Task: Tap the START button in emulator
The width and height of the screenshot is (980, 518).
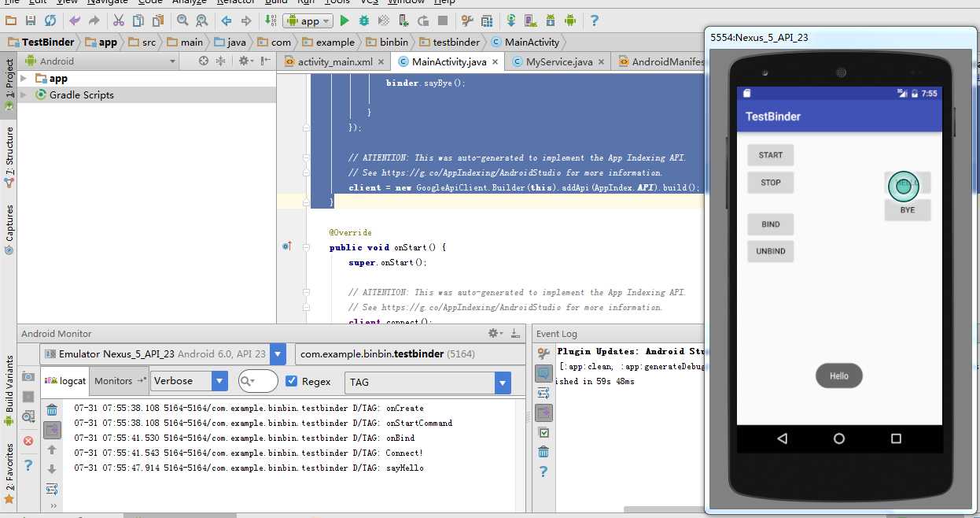Action: pyautogui.click(x=771, y=155)
